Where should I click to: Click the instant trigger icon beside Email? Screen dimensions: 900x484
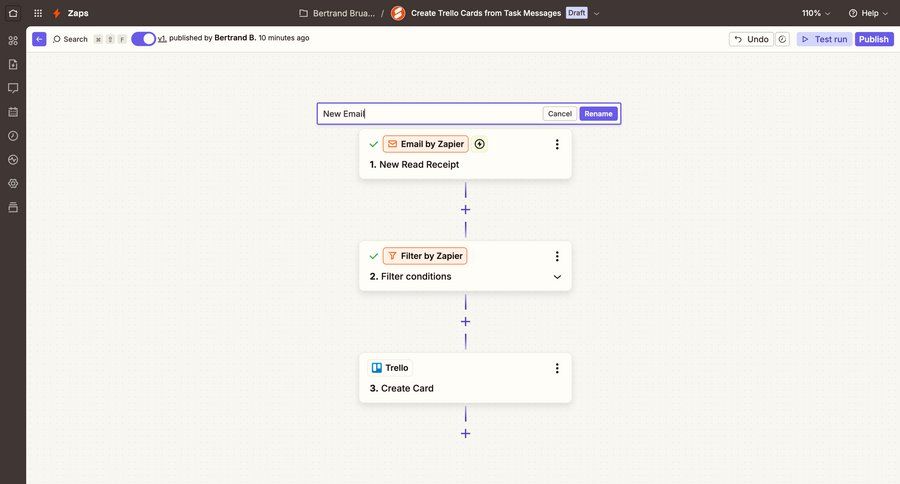[x=479, y=144]
